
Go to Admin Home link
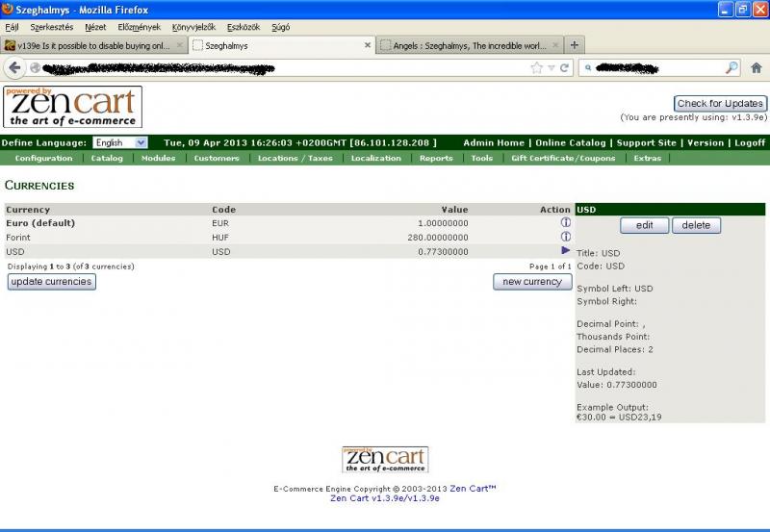pyautogui.click(x=494, y=142)
